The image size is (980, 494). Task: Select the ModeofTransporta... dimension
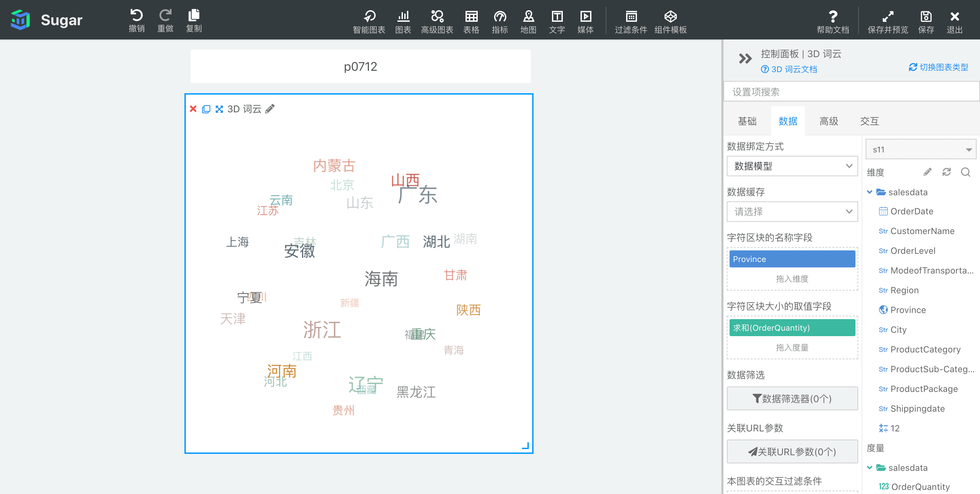[x=932, y=271]
